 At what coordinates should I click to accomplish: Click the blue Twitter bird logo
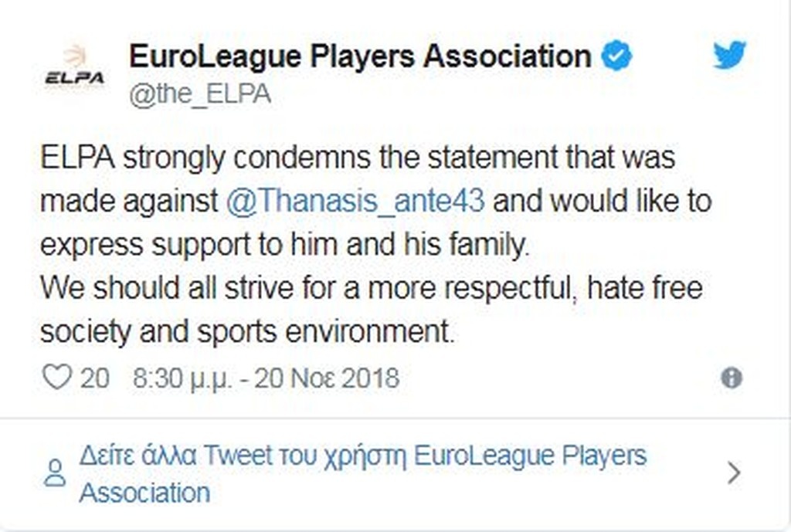729,56
